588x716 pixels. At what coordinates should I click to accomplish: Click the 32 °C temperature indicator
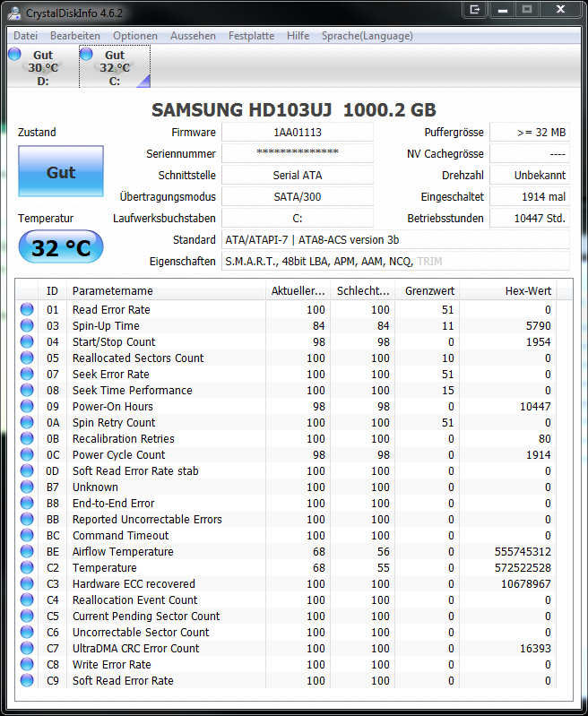61,247
